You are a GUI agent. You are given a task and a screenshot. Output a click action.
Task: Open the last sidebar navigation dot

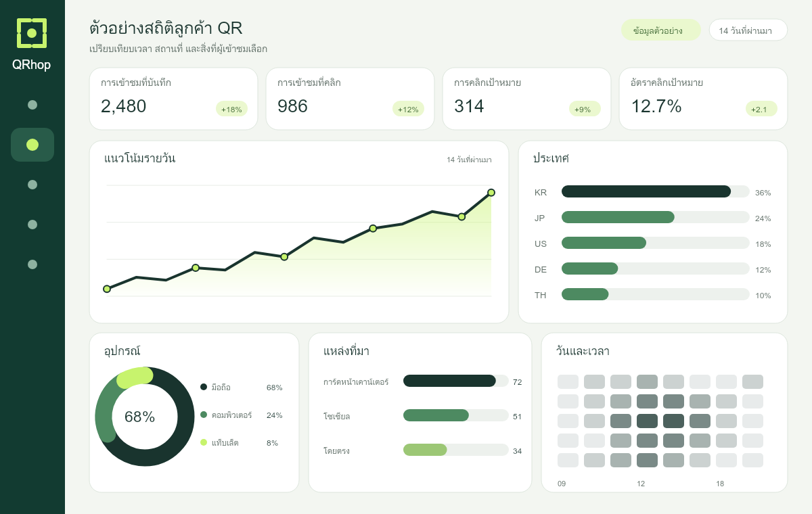coord(32,264)
